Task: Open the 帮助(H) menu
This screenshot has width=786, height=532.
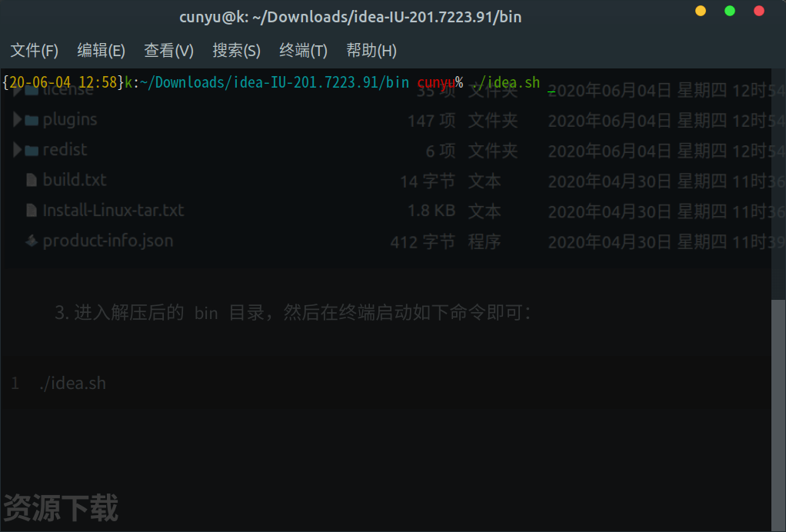Action: click(371, 51)
